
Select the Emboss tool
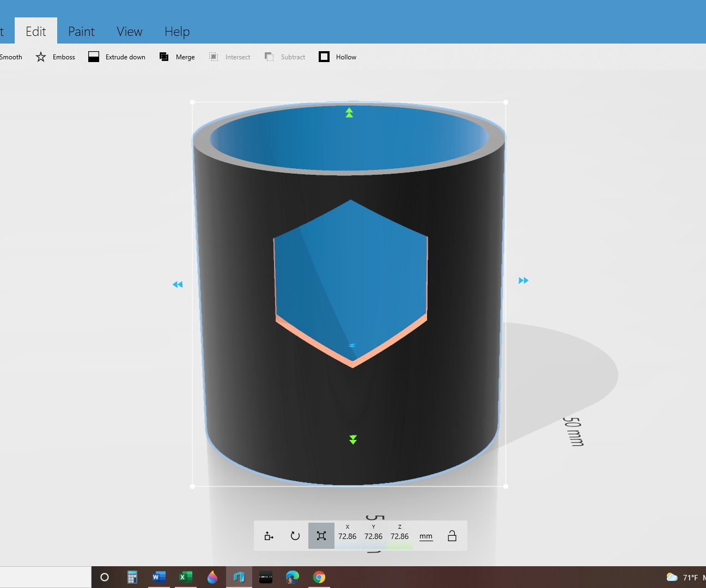55,57
